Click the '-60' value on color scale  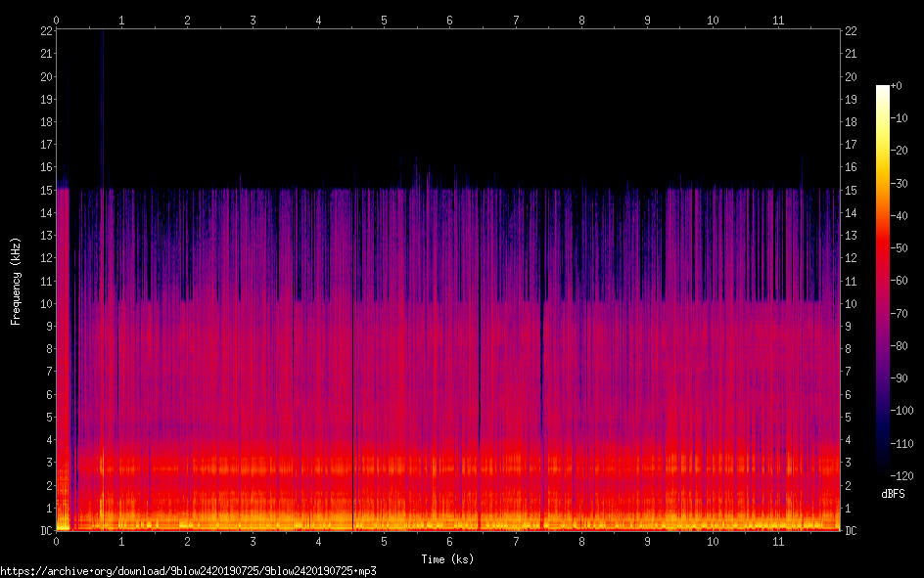click(x=899, y=281)
